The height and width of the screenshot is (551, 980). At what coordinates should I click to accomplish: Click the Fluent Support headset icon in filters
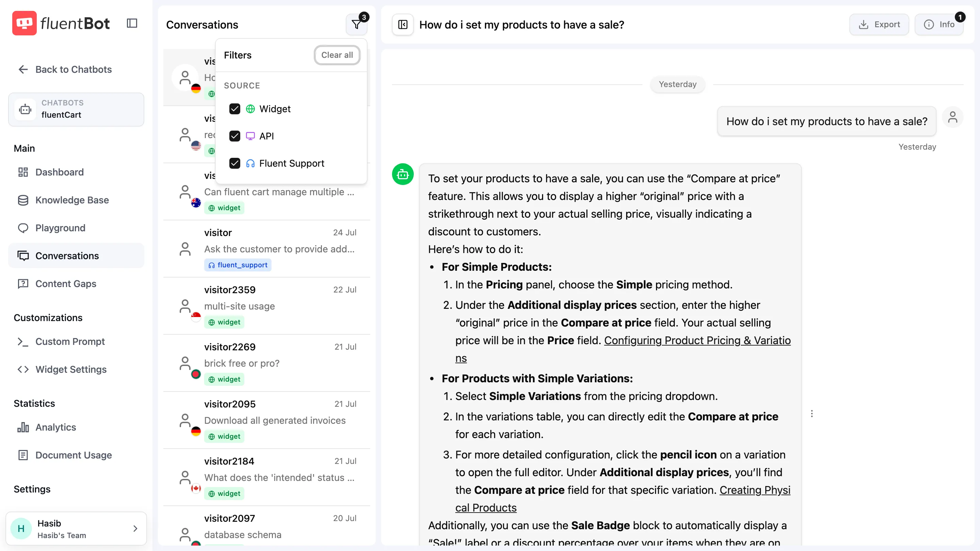[250, 163]
